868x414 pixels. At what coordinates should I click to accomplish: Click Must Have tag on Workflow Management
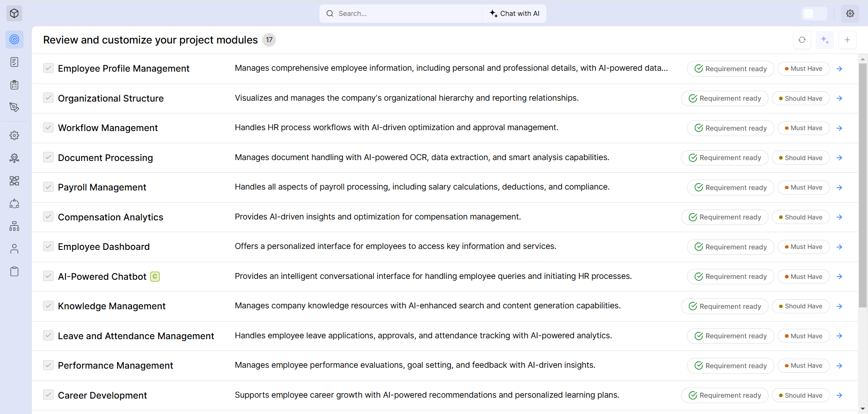click(x=804, y=128)
